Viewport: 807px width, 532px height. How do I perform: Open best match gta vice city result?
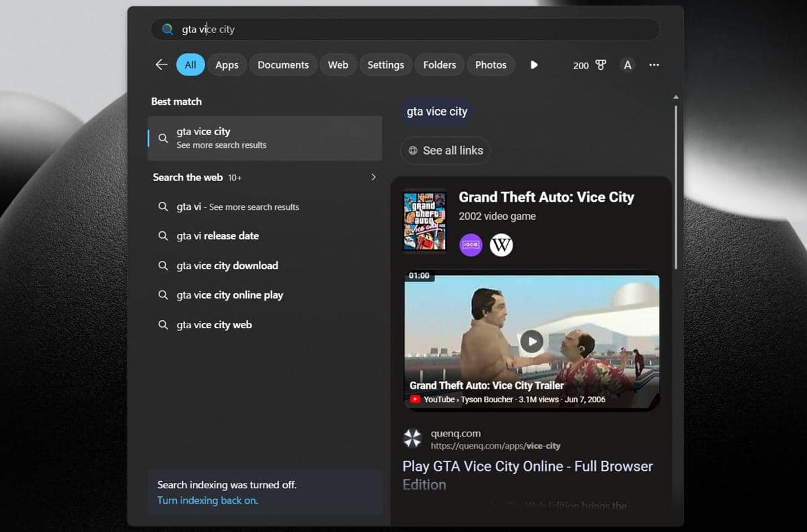click(265, 138)
